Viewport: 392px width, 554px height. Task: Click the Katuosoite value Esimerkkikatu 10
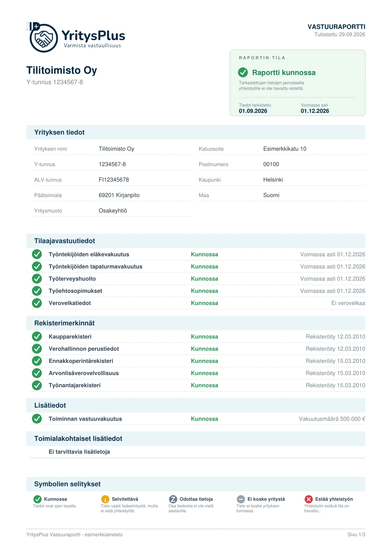click(285, 149)
